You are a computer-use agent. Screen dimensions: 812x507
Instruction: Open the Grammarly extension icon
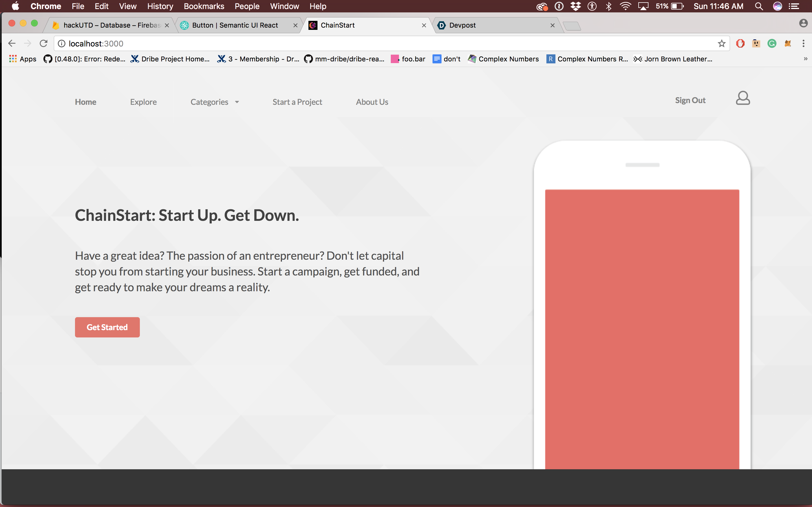772,44
